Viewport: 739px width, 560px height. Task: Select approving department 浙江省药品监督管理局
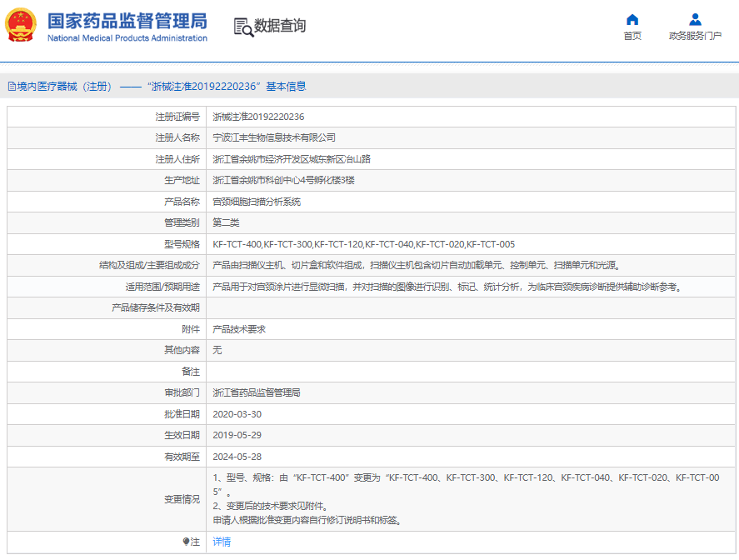257,392
